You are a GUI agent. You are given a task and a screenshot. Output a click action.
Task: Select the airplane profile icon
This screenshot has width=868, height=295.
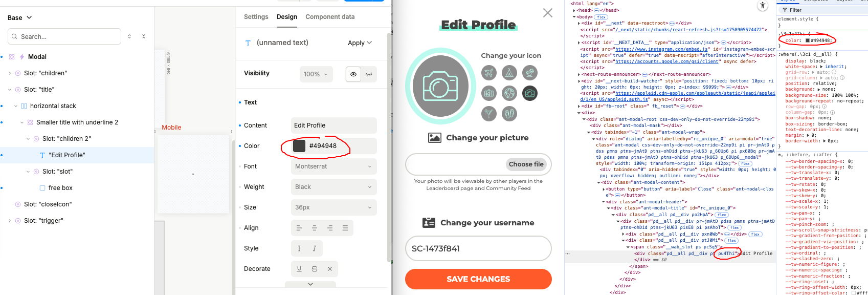tap(489, 73)
